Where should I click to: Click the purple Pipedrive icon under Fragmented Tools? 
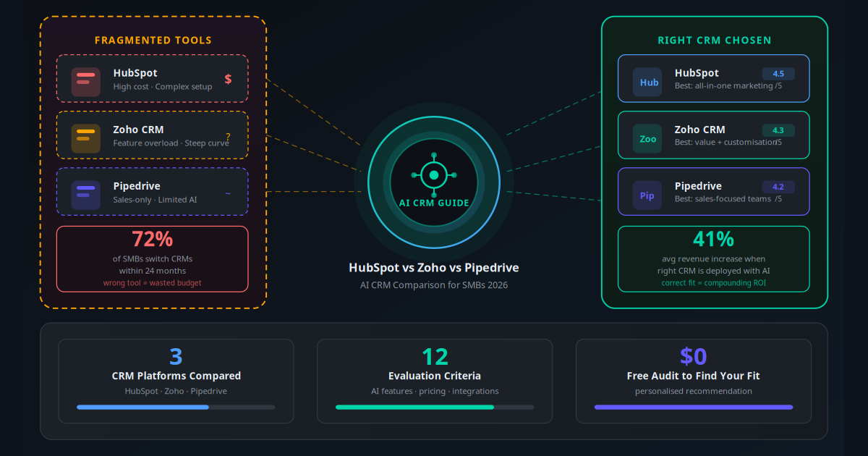point(85,195)
